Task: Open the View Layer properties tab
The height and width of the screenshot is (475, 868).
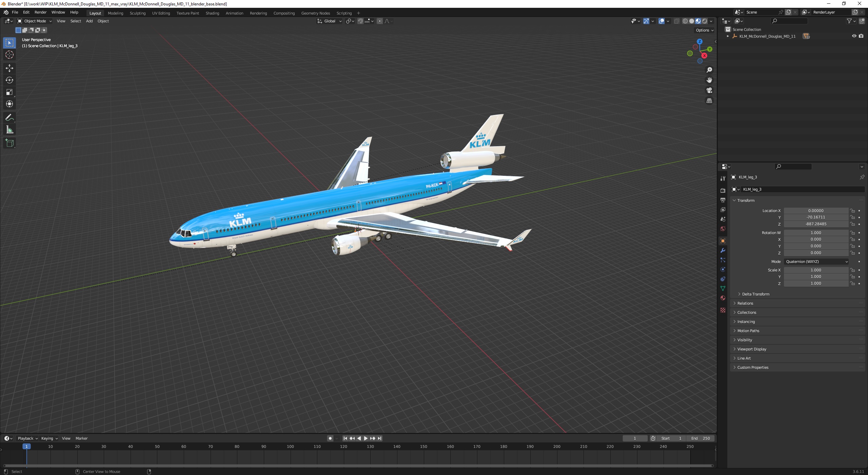Action: click(x=723, y=210)
